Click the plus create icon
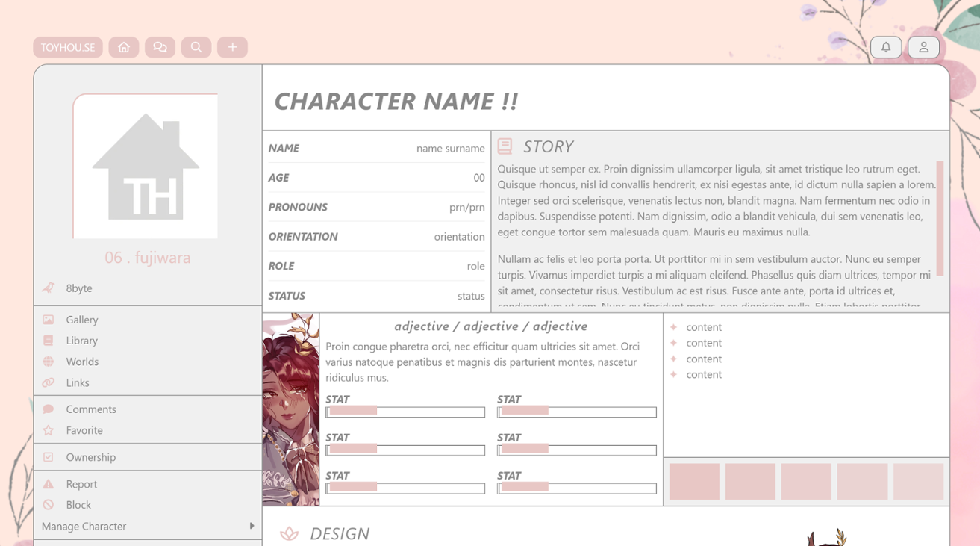Viewport: 980px width, 546px height. tap(232, 47)
